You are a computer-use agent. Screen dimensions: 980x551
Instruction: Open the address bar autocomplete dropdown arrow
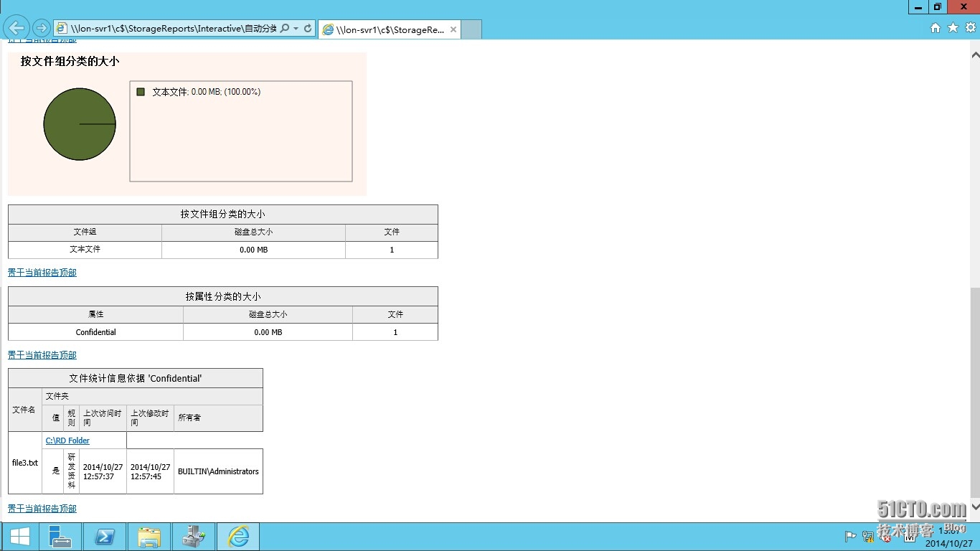[x=296, y=29]
